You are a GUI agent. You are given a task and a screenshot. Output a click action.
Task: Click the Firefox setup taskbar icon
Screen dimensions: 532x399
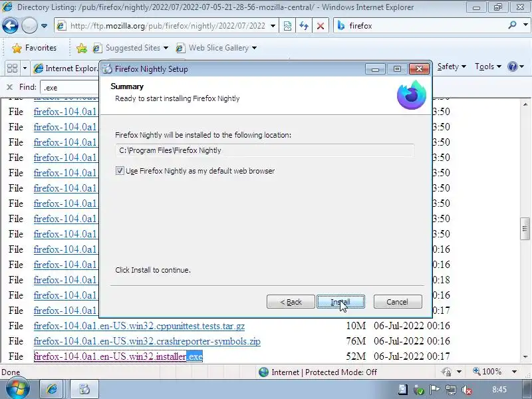point(84,389)
